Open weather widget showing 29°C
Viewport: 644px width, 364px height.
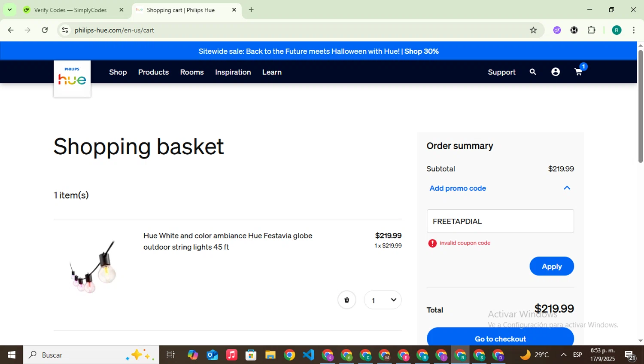point(535,355)
